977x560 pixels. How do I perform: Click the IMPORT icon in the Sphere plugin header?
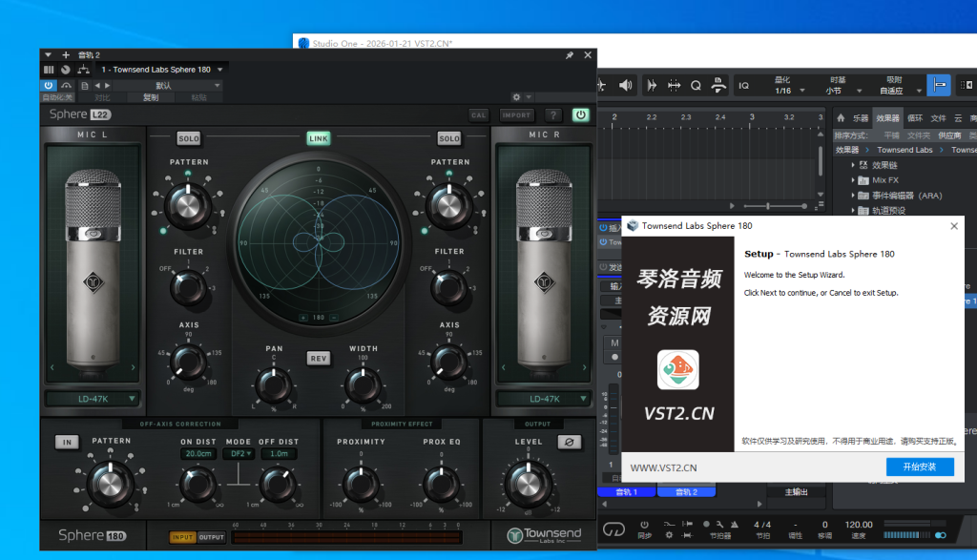coord(515,114)
